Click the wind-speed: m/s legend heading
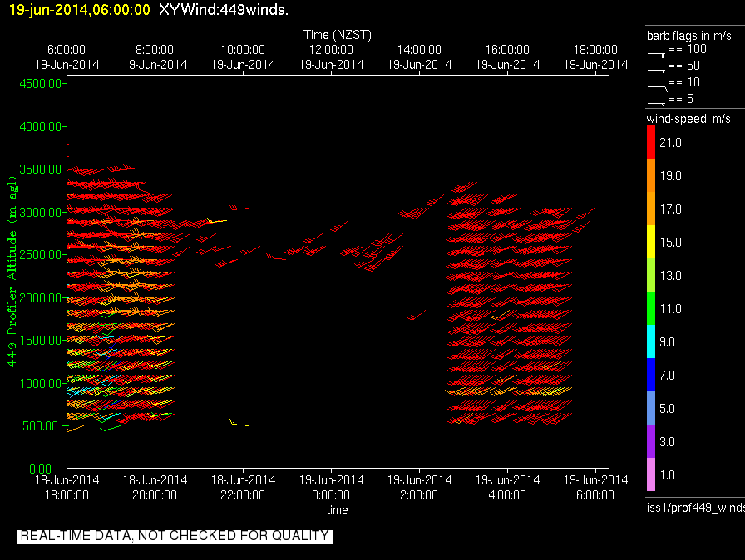 pos(688,119)
